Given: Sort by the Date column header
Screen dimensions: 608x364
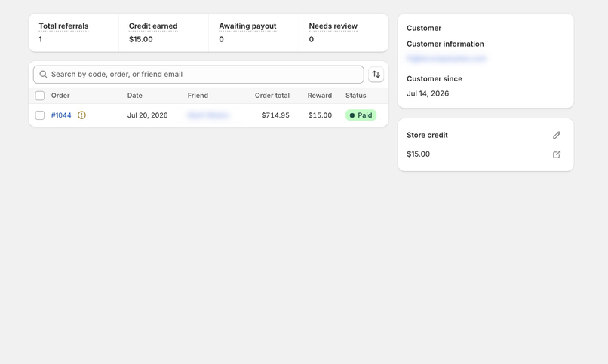Looking at the screenshot, I should pos(134,96).
